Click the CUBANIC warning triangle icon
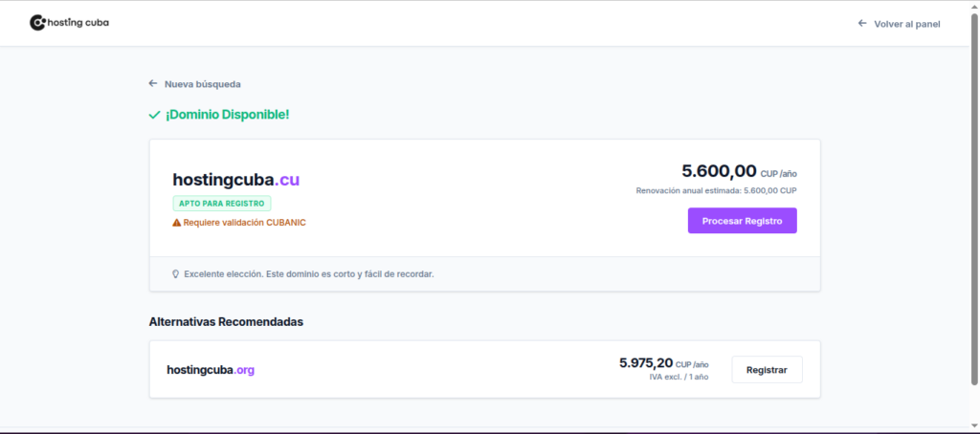 (x=177, y=223)
